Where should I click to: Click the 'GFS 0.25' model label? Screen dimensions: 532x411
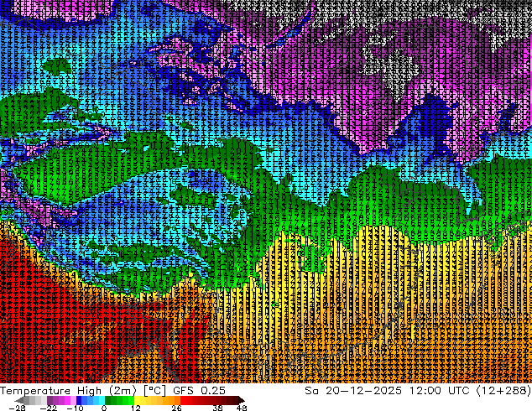199,391
